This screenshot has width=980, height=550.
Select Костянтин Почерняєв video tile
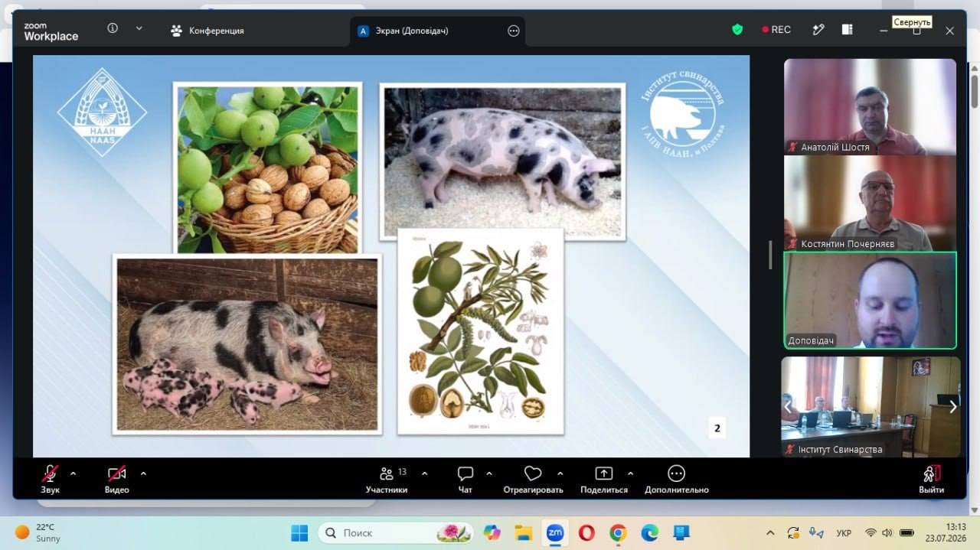click(870, 203)
